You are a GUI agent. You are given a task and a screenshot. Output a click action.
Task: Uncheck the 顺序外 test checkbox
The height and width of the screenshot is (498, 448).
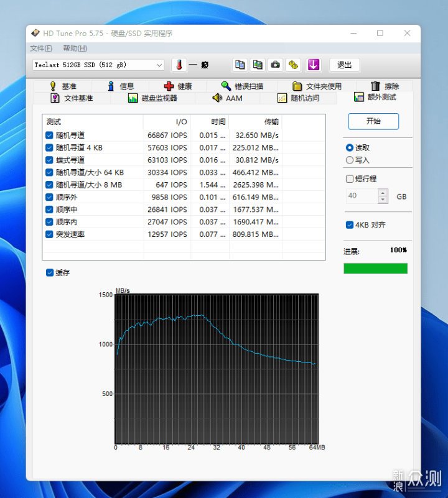point(49,197)
